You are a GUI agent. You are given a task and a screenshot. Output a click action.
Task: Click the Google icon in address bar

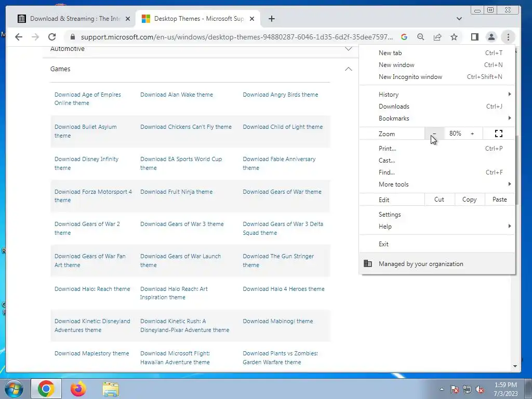pyautogui.click(x=404, y=37)
